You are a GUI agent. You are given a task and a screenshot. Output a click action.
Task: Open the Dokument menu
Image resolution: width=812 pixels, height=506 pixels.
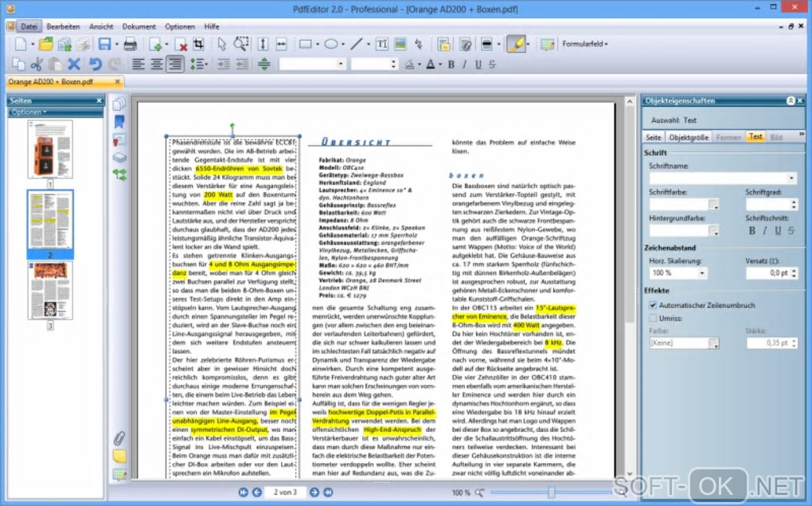point(139,26)
